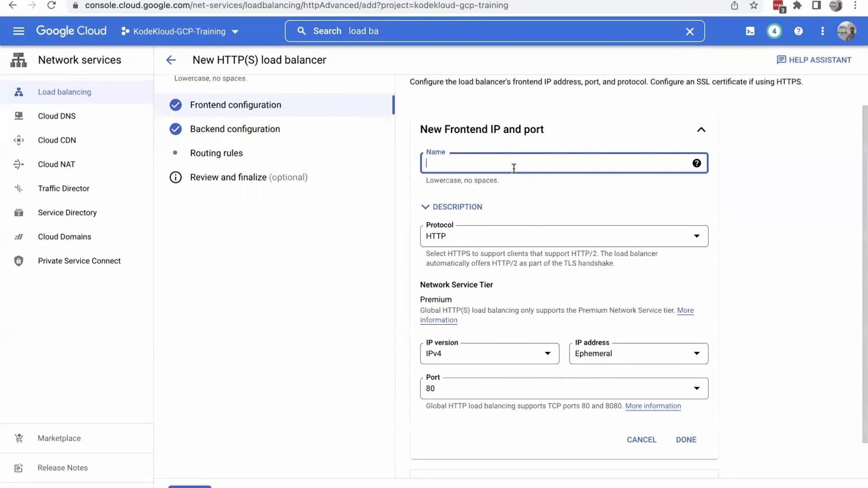This screenshot has height=488, width=868.
Task: Go back using the header arrow icon
Action: pos(171,60)
